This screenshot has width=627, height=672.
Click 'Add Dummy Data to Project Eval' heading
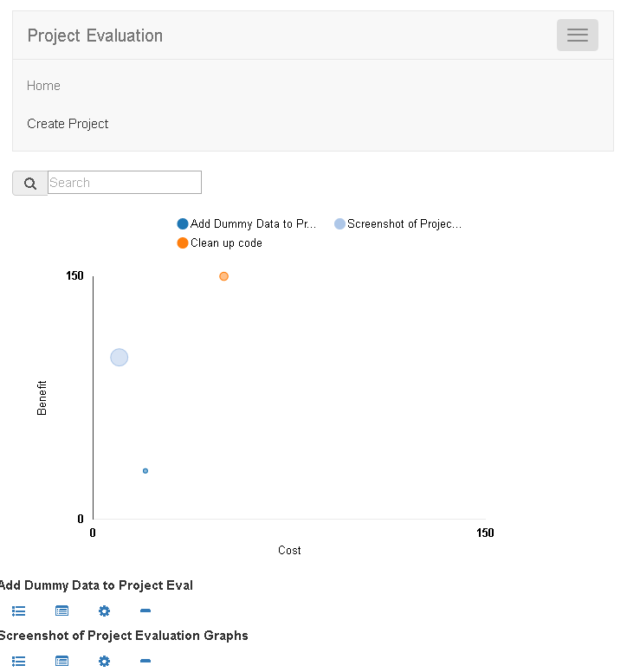[95, 585]
